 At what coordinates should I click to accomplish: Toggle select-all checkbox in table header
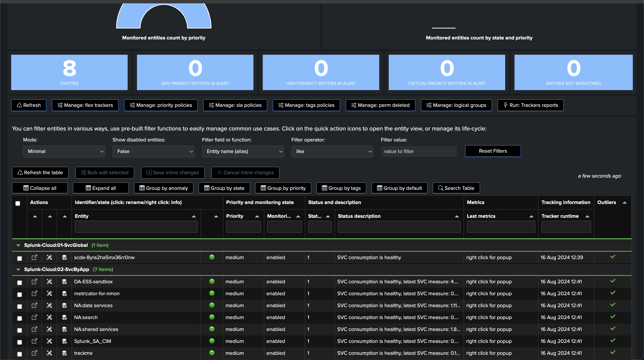[x=18, y=203]
